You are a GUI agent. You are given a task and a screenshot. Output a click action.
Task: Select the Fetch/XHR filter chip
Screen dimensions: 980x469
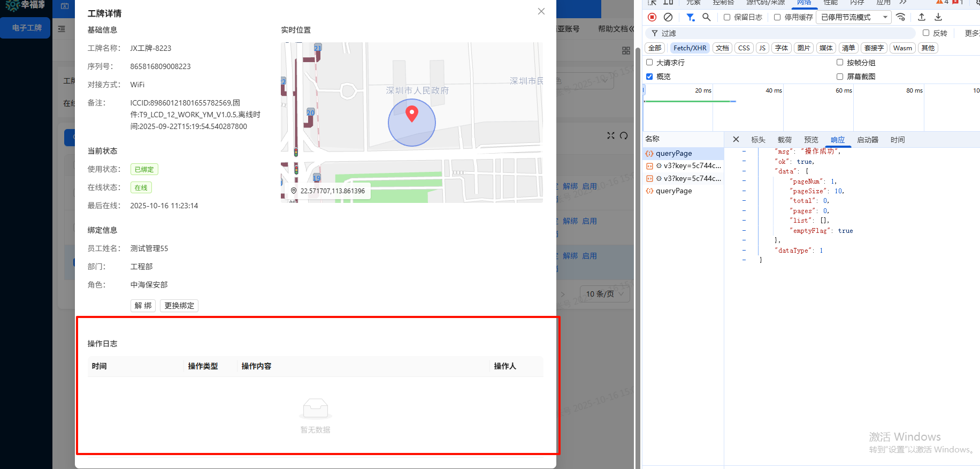click(x=690, y=48)
